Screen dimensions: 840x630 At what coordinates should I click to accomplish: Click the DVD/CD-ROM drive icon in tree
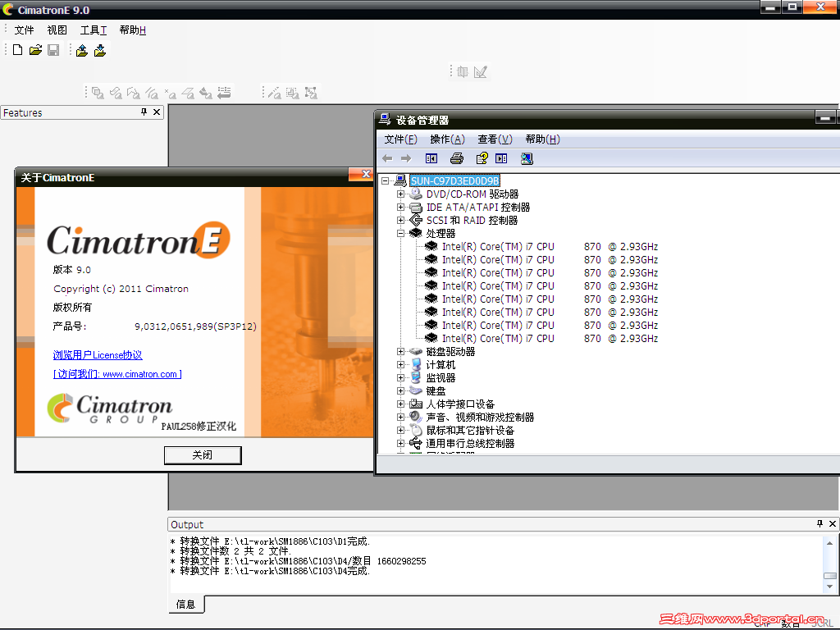coord(416,194)
